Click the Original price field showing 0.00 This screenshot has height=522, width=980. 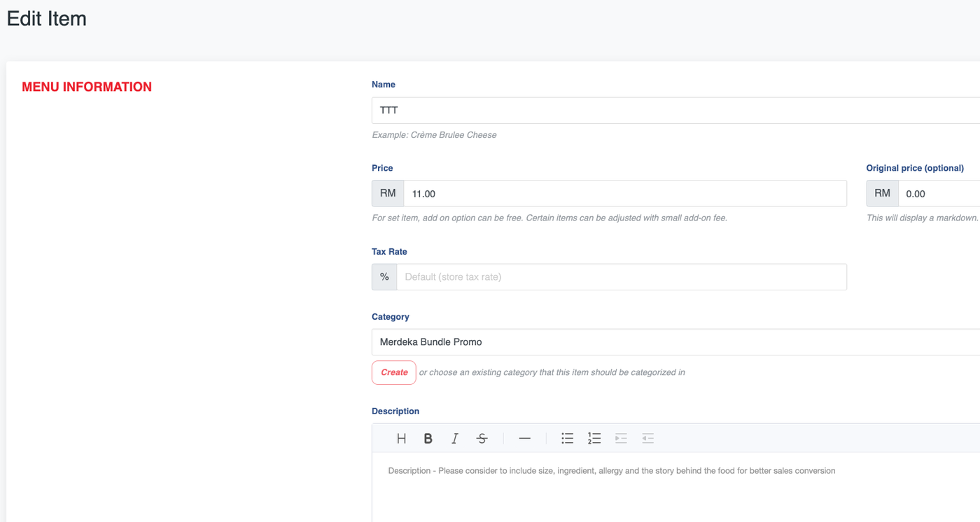[x=938, y=194]
